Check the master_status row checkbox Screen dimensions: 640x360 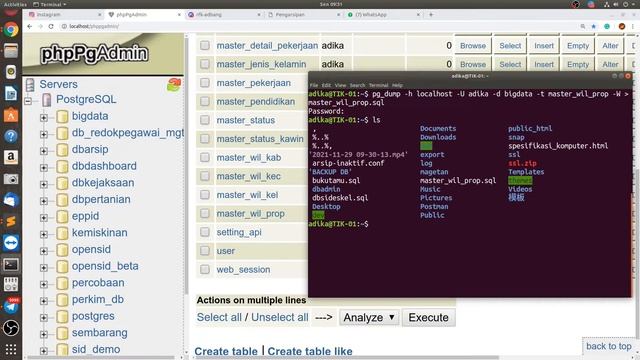click(205, 120)
